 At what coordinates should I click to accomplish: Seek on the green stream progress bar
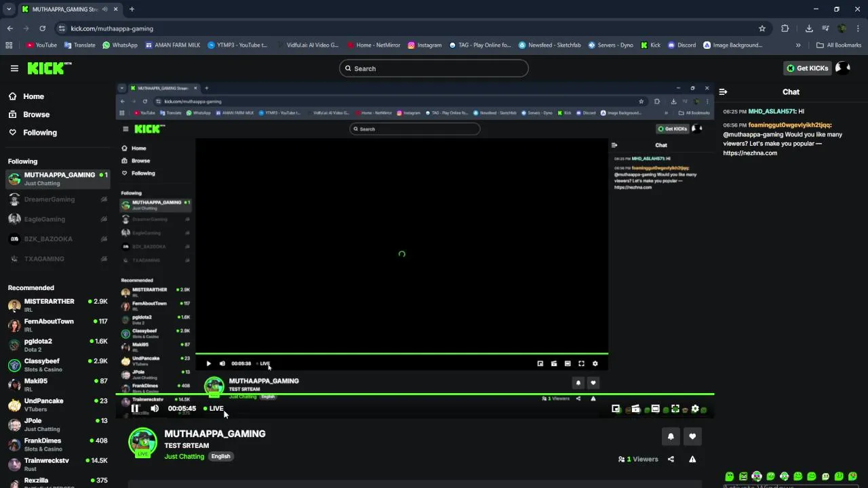click(x=414, y=394)
